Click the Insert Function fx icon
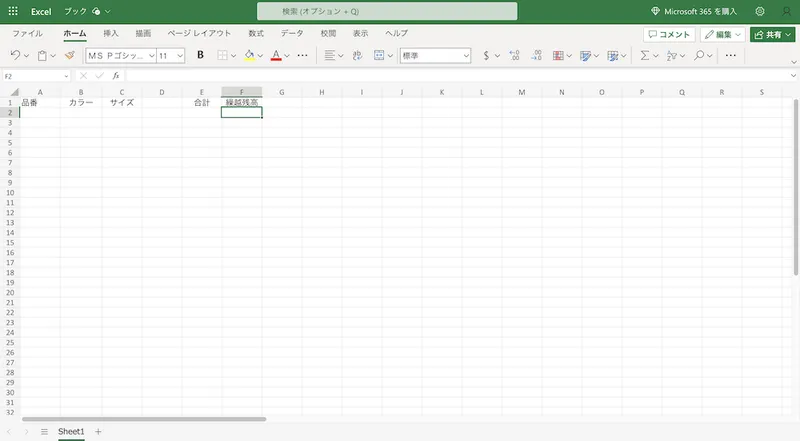The height and width of the screenshot is (441, 800). point(116,76)
